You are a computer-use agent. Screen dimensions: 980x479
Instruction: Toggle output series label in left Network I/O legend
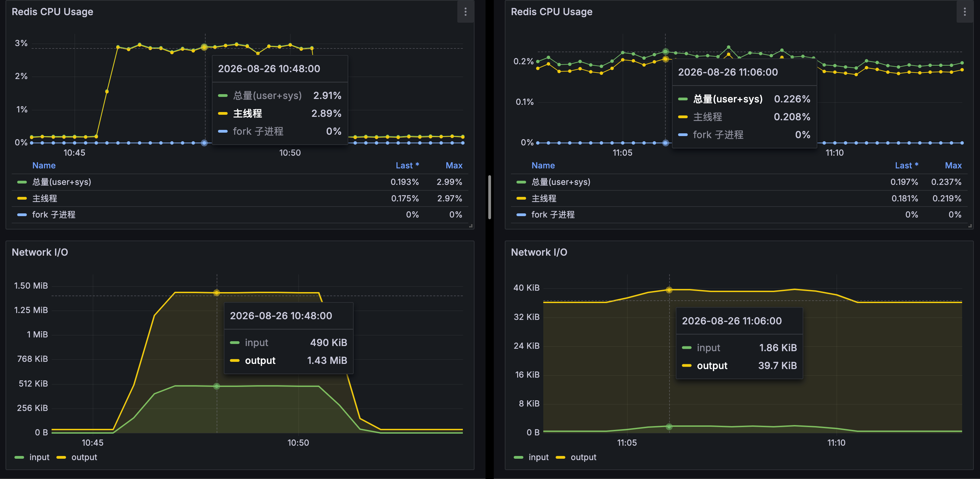click(x=84, y=457)
